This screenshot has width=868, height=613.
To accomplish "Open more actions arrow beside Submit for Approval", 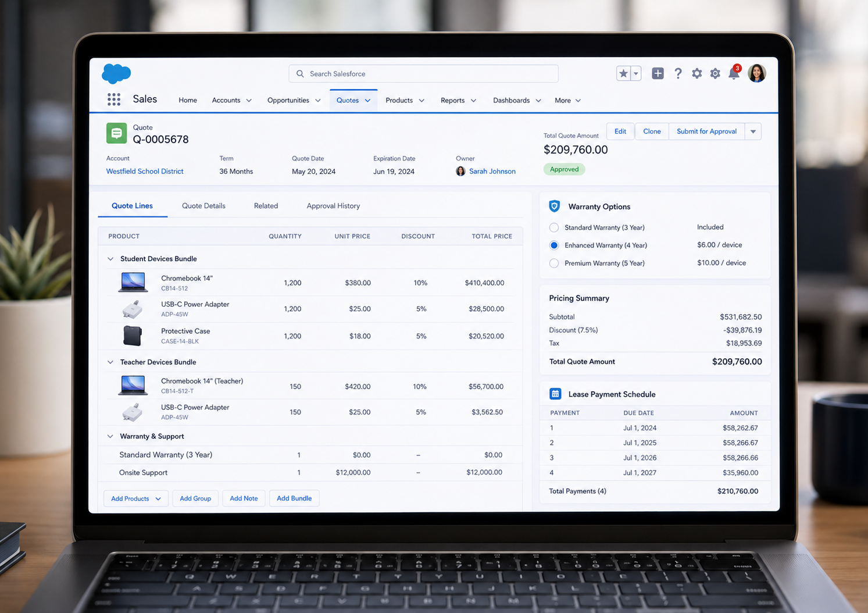I will pos(753,131).
